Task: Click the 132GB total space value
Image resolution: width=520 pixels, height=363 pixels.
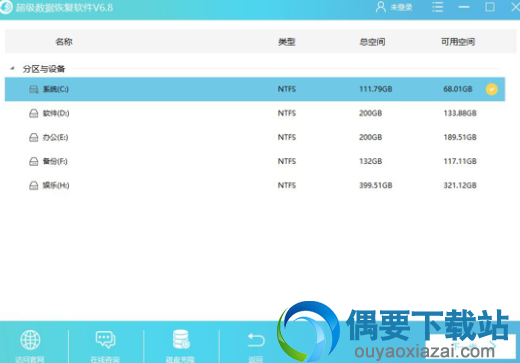Action: [x=371, y=161]
